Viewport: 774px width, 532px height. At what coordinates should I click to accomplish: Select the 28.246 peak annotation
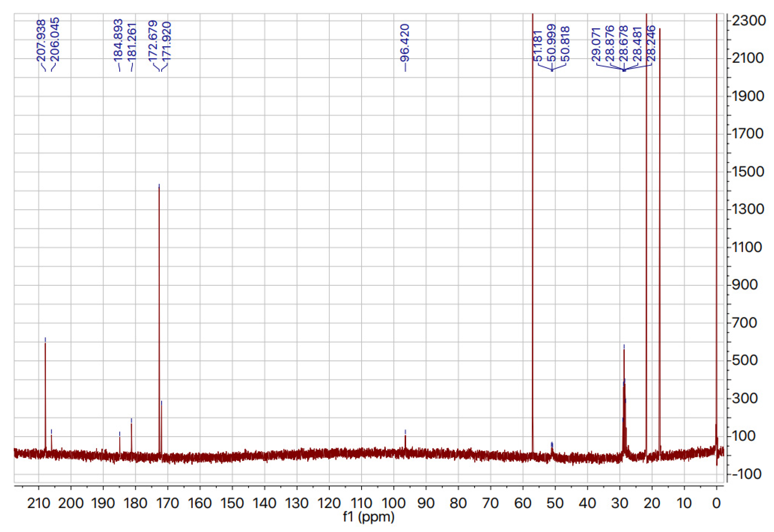651,43
